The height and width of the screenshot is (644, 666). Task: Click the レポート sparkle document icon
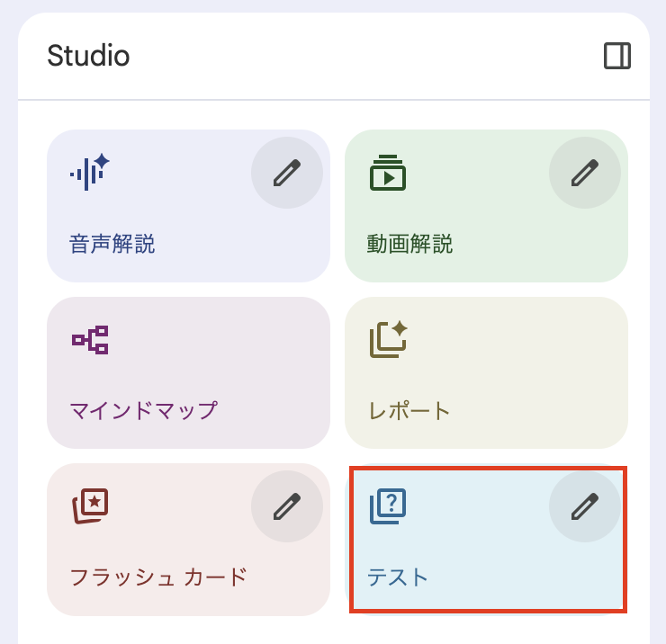[389, 339]
